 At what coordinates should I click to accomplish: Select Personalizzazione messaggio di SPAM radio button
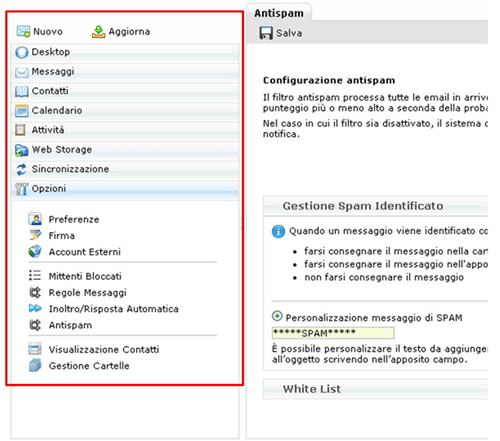click(x=277, y=316)
